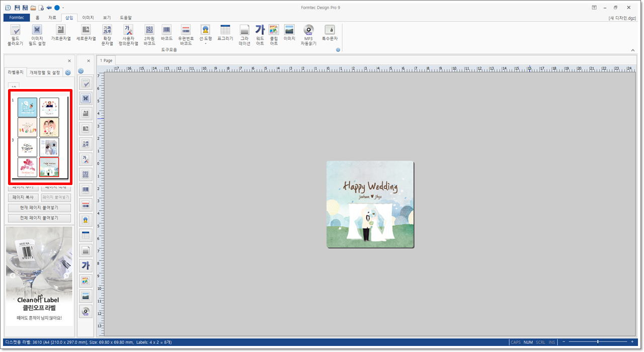
Task: Click zoom in plus in status bar
Action: 632,342
